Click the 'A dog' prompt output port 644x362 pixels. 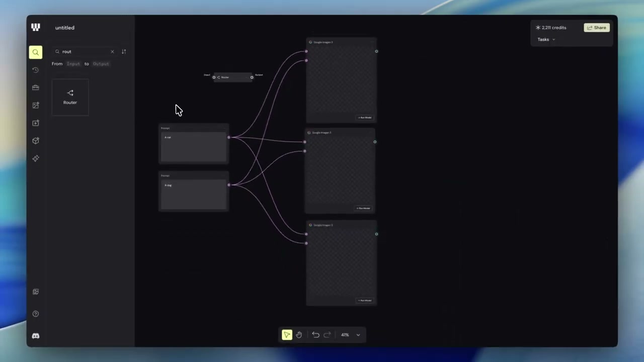[229, 185]
